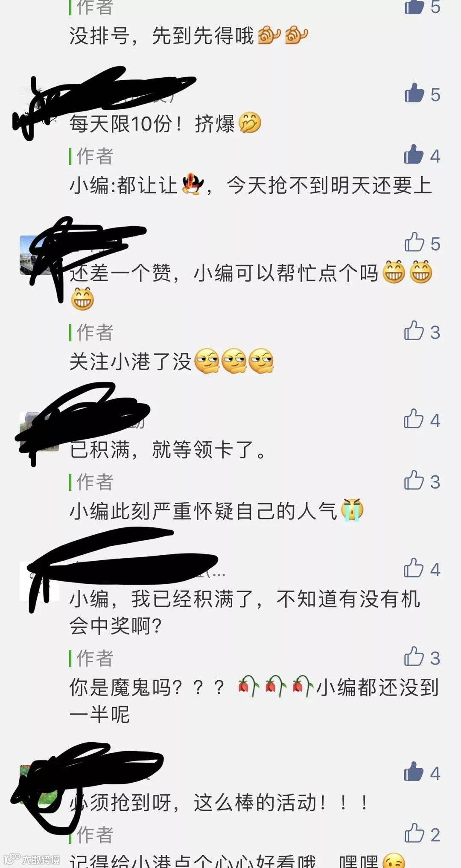Like the author reply '关注小港了没'
Viewport: 461px width, 868px height.
coord(414,331)
